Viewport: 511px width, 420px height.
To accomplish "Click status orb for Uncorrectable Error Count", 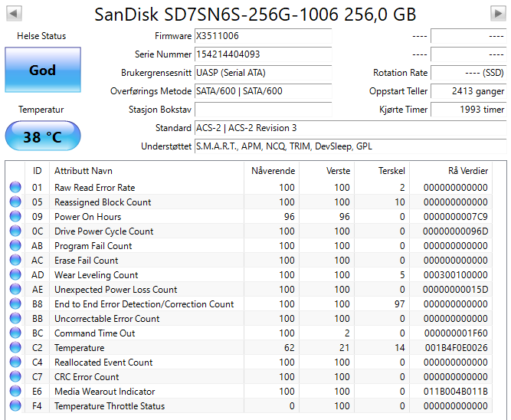I will 15,318.
